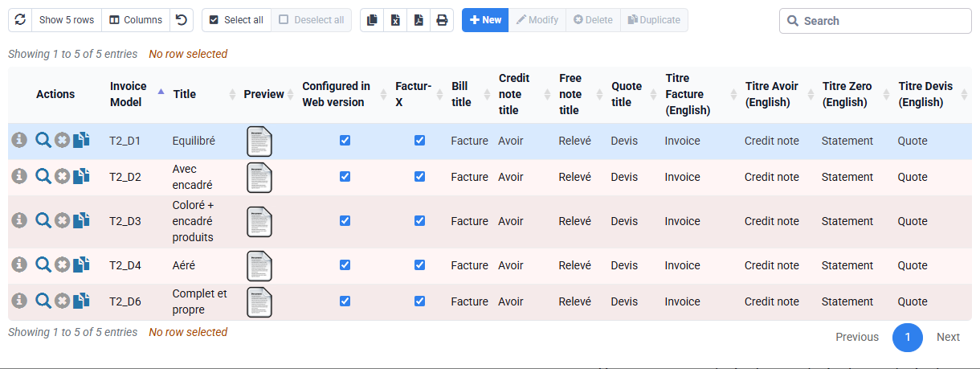Sort by Titre Zero (English) column
Viewport: 980px width, 369px height.
click(854, 94)
